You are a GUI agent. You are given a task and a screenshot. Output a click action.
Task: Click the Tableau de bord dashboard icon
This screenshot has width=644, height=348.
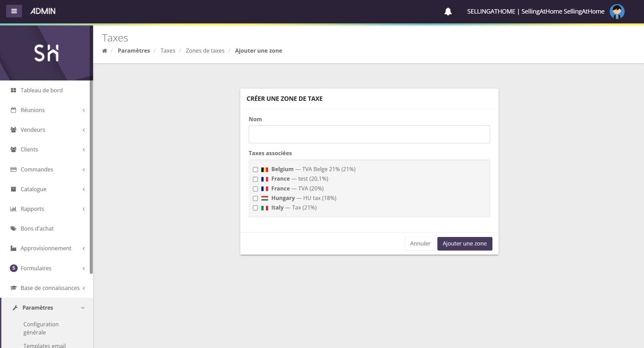pos(14,90)
